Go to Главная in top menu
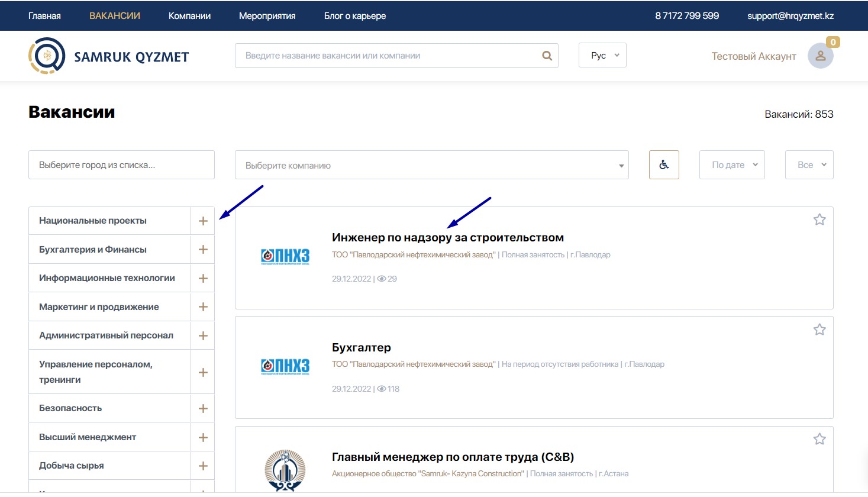Image resolution: width=868 pixels, height=497 pixels. tap(44, 16)
